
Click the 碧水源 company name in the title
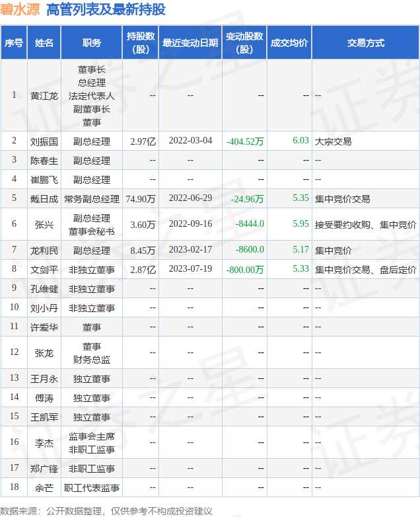pos(20,9)
